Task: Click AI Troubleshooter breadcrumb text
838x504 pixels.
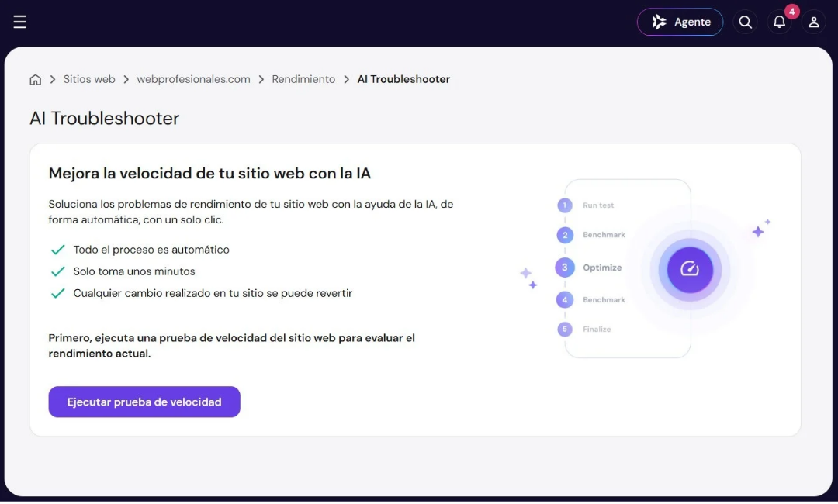Action: click(403, 79)
